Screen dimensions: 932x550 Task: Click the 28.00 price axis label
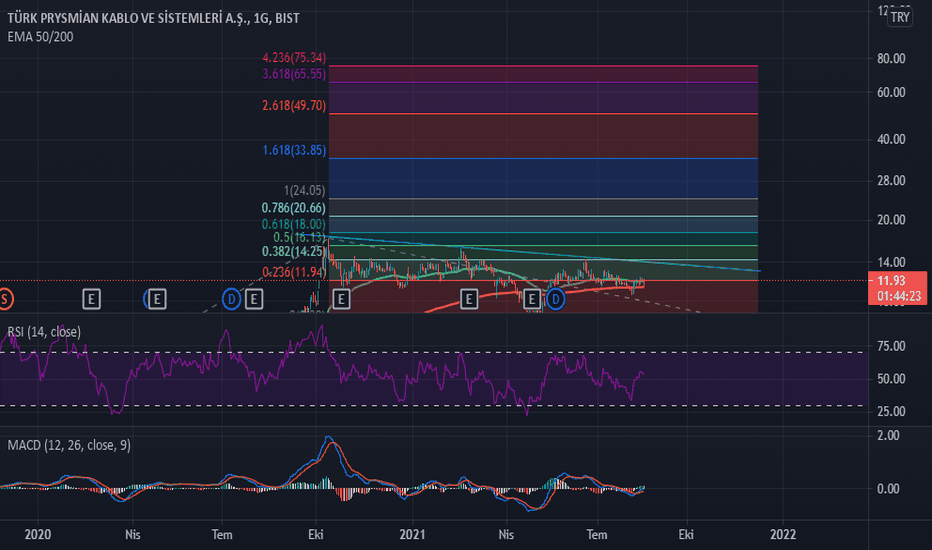891,180
